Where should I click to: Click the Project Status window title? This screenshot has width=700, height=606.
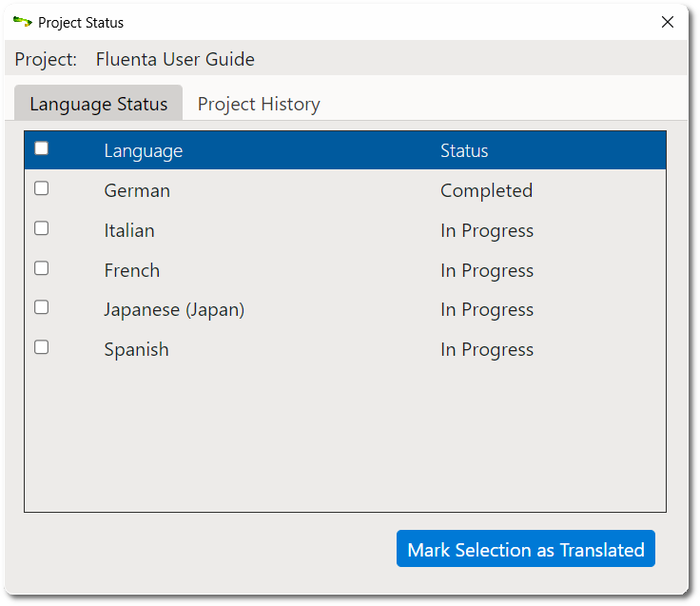point(81,22)
